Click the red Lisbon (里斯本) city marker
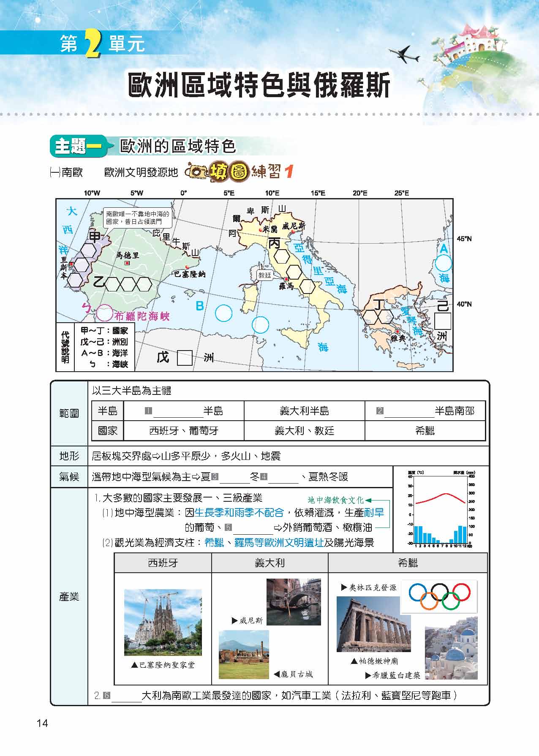539x756 pixels. 72,264
